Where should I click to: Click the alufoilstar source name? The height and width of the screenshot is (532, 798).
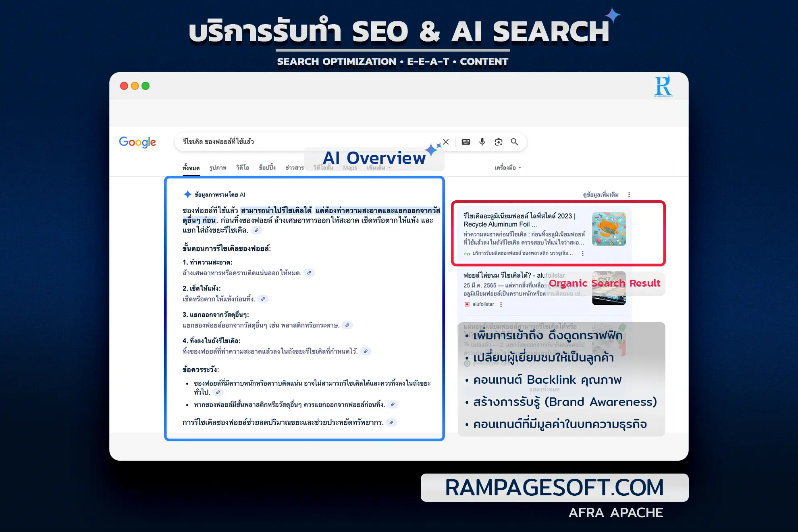click(483, 304)
